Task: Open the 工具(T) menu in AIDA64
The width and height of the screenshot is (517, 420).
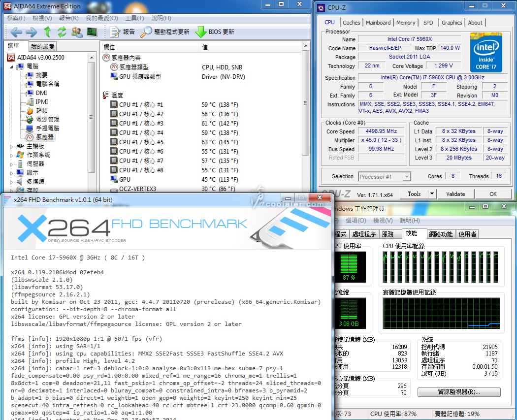Action: 134,18
